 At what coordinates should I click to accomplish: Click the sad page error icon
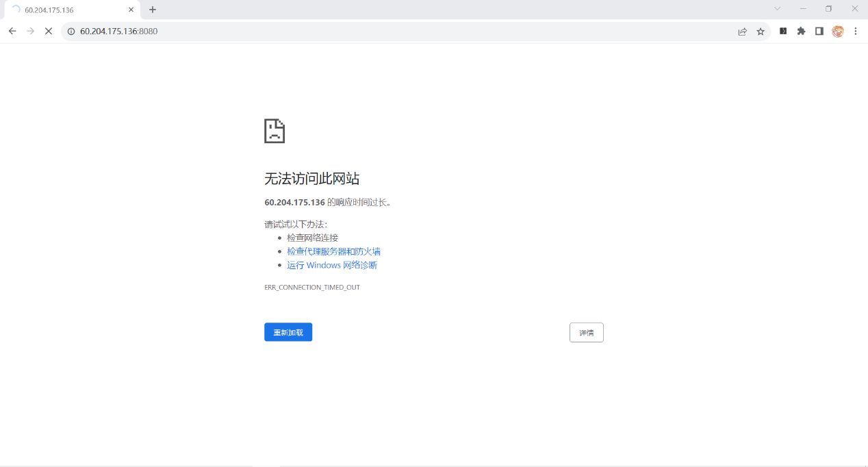275,131
